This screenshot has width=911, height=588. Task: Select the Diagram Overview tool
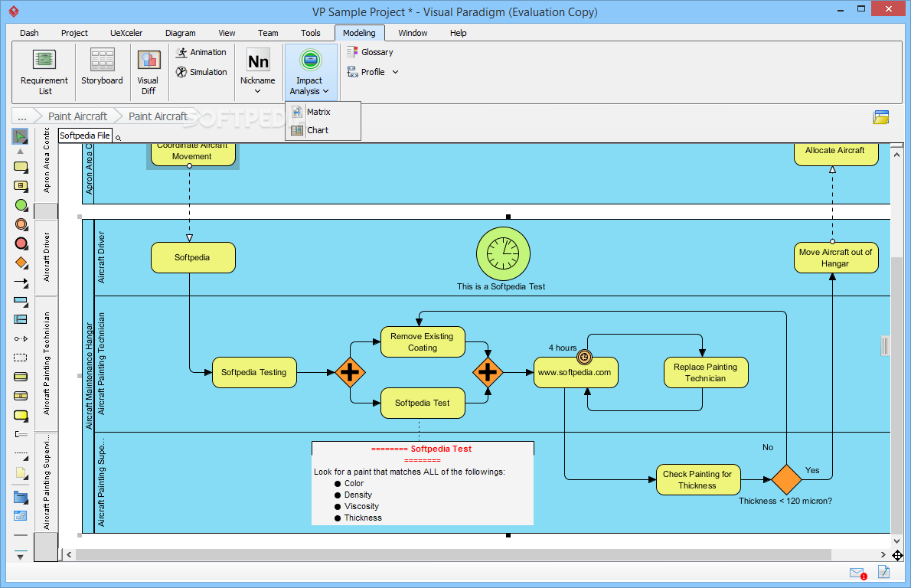(21, 516)
